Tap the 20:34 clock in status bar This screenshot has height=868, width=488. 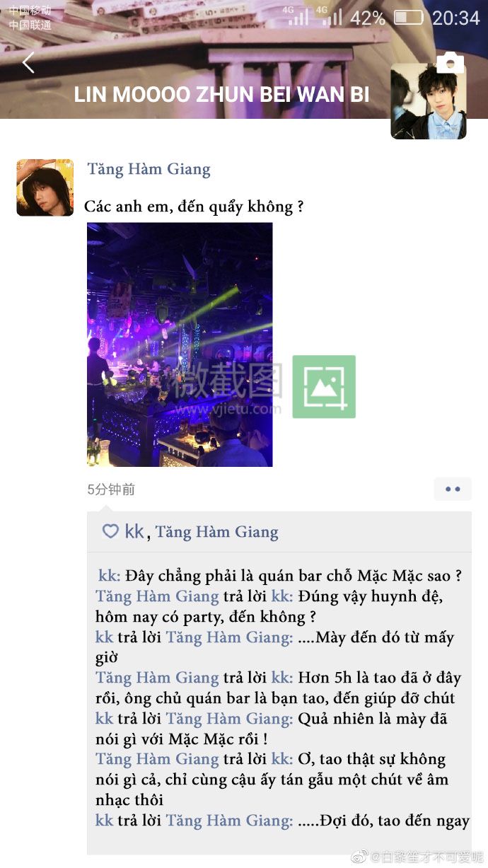pyautogui.click(x=456, y=18)
